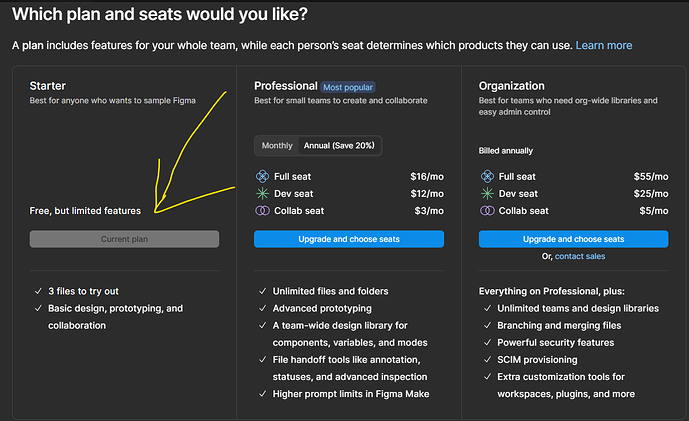
Task: Click checkmark beside 3 files to try out
Action: point(38,291)
